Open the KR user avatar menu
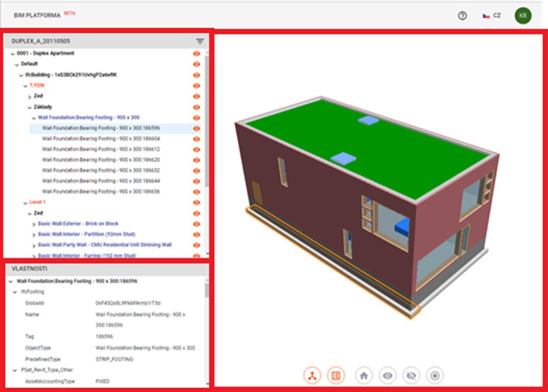Image resolution: width=548 pixels, height=392 pixels. tap(523, 16)
